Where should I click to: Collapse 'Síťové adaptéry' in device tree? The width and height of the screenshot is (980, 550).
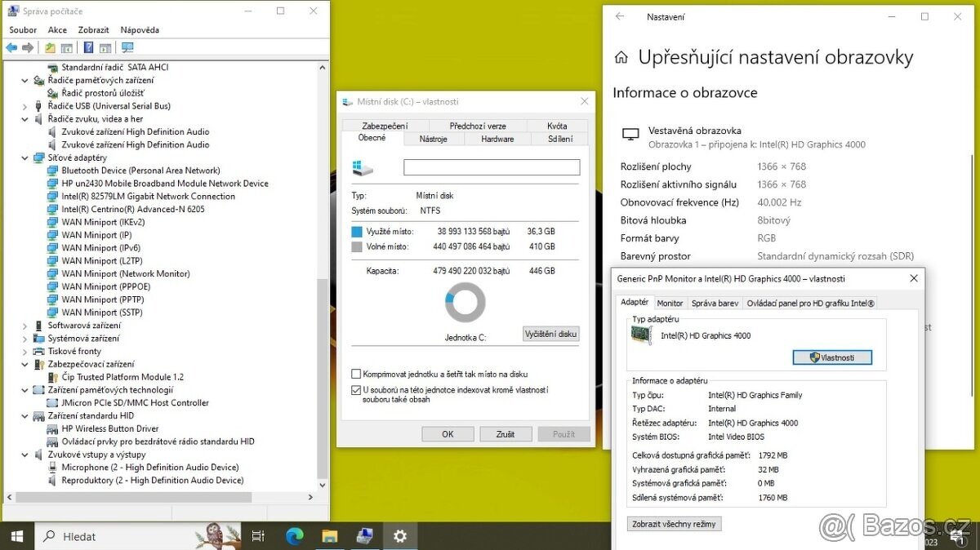[x=25, y=157]
